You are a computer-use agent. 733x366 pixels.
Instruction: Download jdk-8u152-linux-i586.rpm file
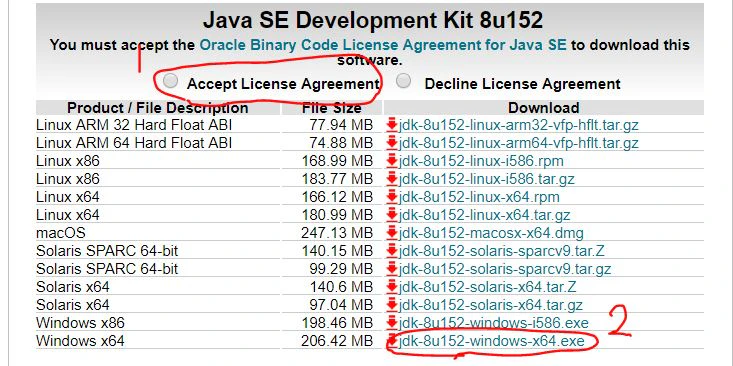click(x=481, y=161)
